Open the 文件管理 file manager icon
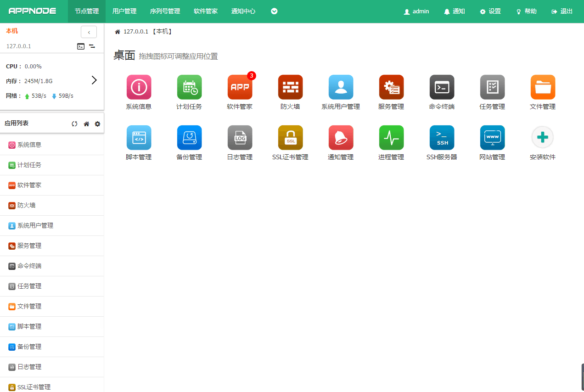 point(543,87)
